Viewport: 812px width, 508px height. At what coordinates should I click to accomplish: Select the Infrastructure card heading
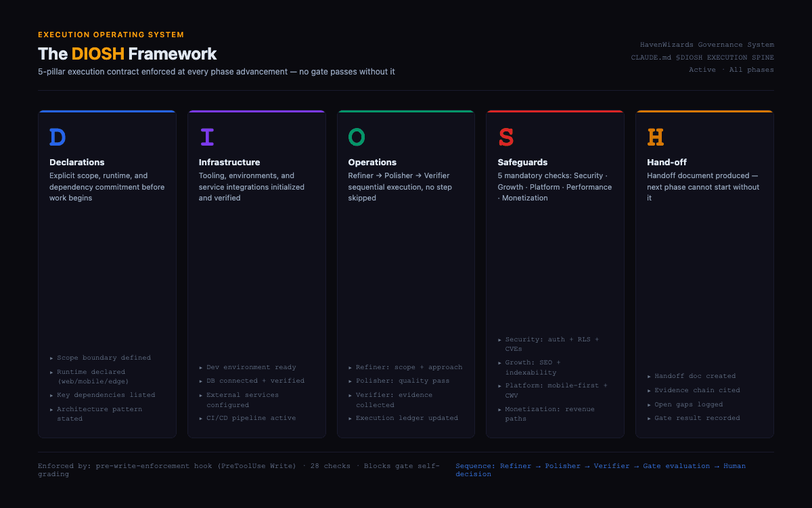(229, 163)
